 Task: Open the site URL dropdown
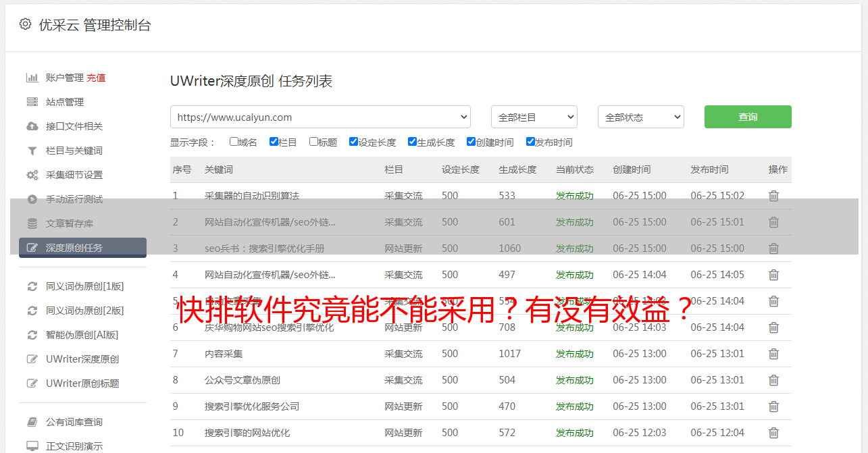320,117
